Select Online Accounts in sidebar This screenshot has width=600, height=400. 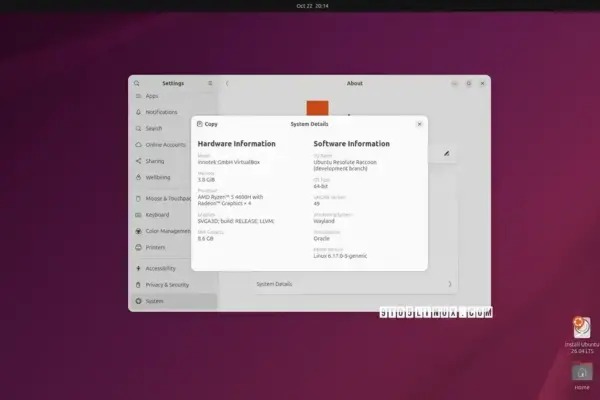tap(174, 145)
